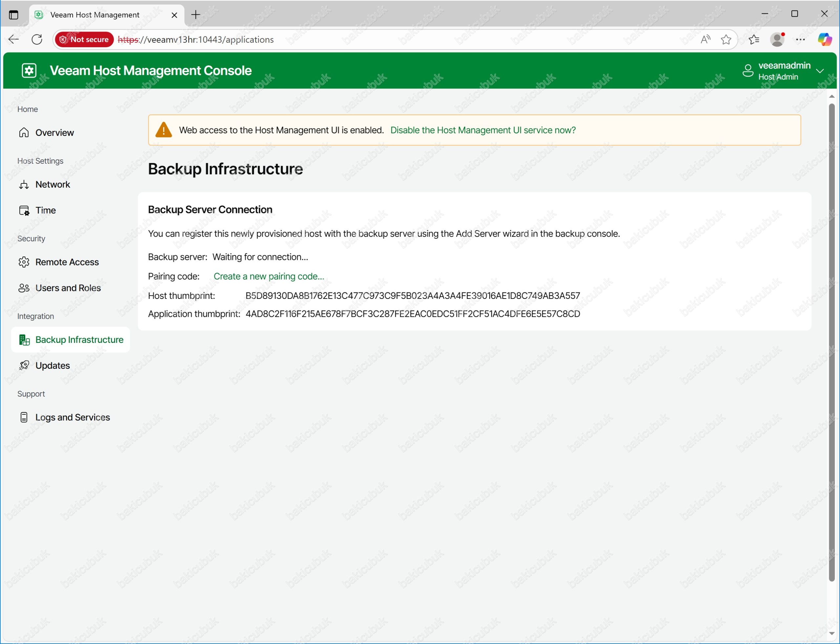Screen dimensions: 840x644
Task: Open the browser tab actions menu
Action: [x=13, y=15]
